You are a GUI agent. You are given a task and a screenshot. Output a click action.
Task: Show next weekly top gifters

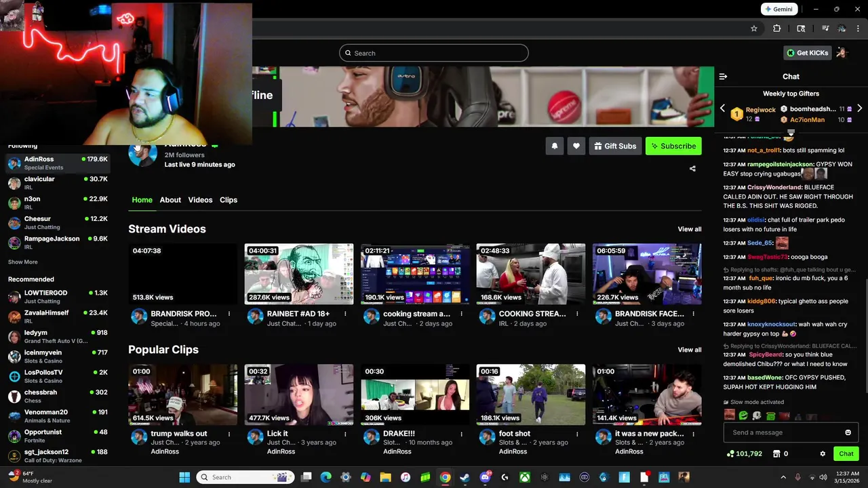pos(859,108)
